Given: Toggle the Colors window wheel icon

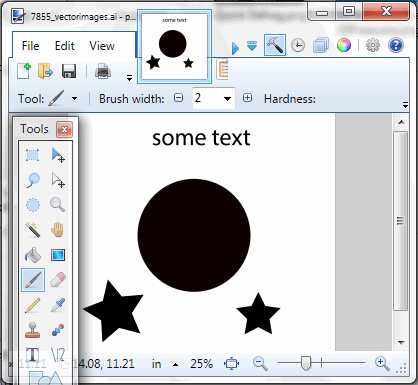Looking at the screenshot, I should tap(344, 45).
